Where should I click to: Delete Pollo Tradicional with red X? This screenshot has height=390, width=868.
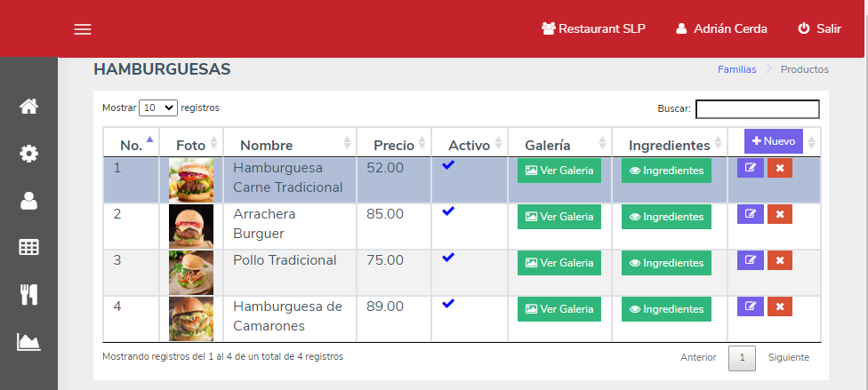click(x=779, y=260)
